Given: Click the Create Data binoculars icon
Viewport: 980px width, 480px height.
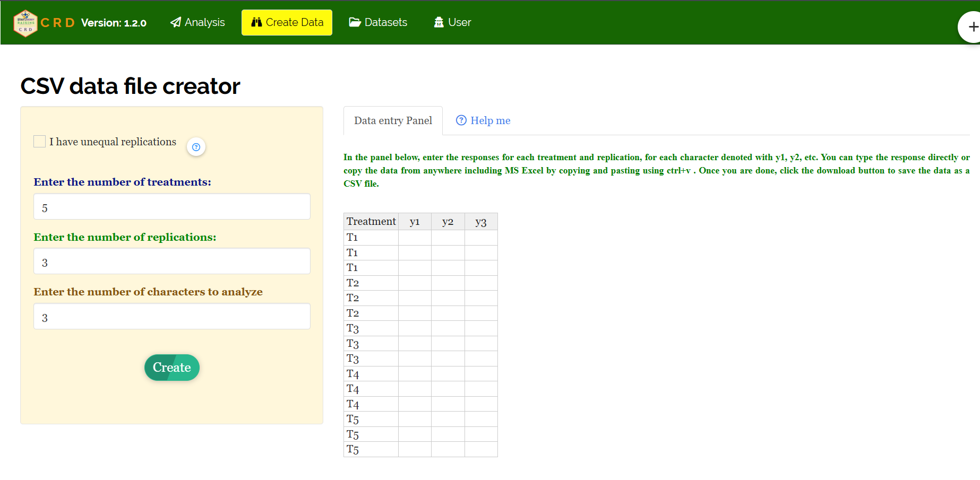Looking at the screenshot, I should click(256, 22).
